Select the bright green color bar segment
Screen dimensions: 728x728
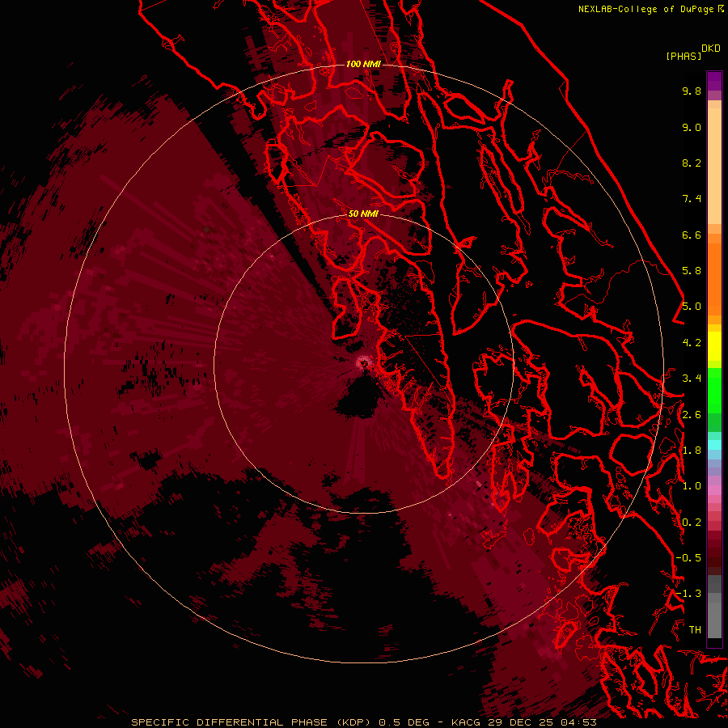714,390
